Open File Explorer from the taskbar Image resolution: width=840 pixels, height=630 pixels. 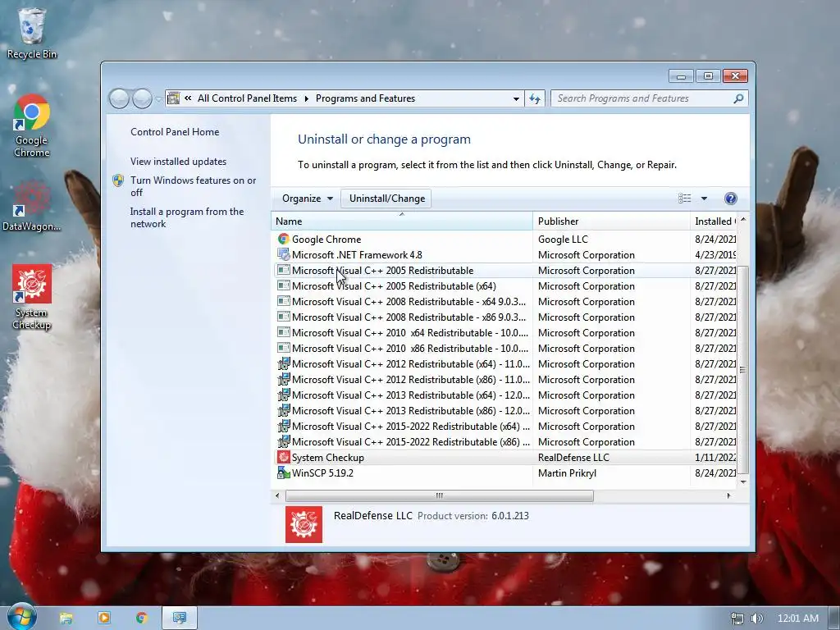[x=66, y=619]
